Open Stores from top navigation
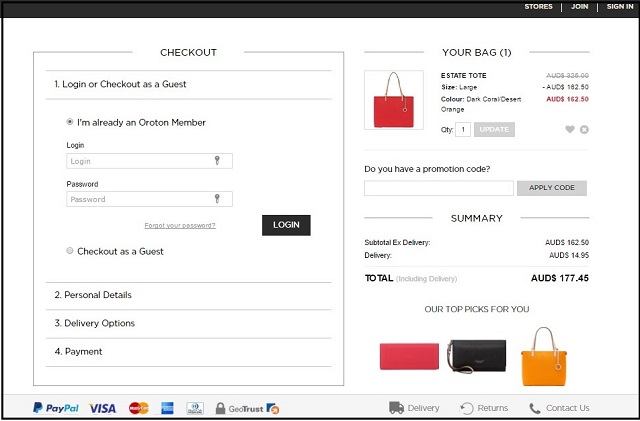The image size is (640, 421). [x=538, y=7]
